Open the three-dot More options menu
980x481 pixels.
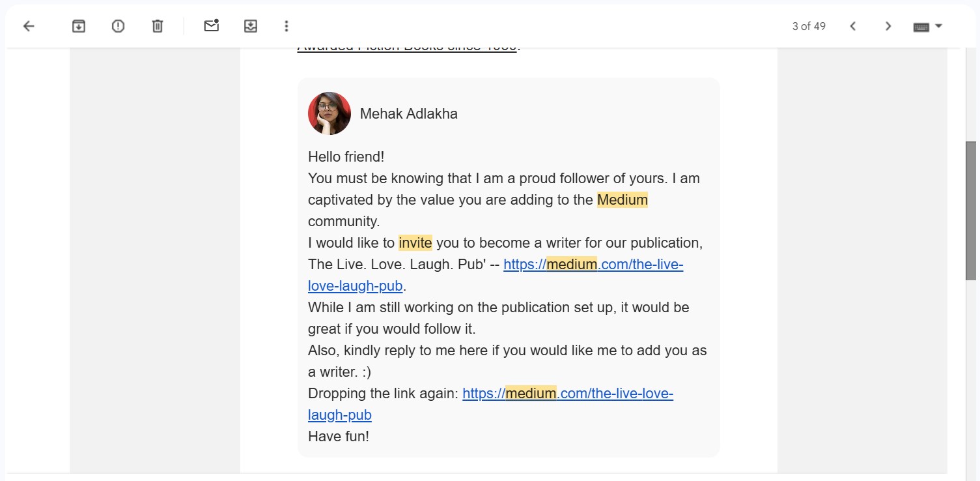[x=287, y=26]
